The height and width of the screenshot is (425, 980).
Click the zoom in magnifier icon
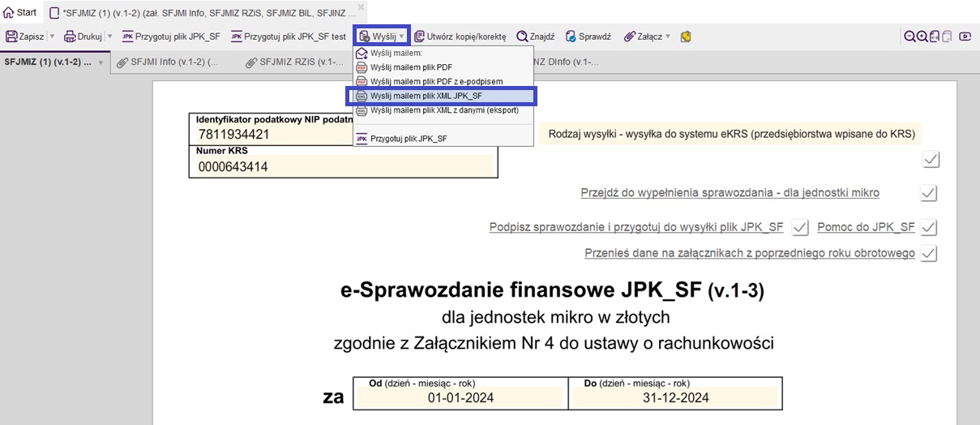[922, 36]
